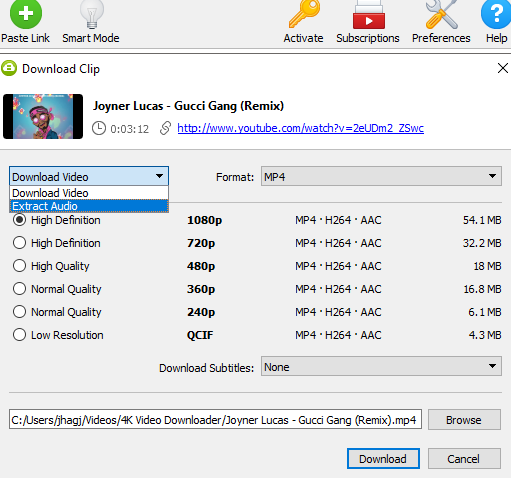Click the Joyner Lucas video thumbnail

(43, 116)
